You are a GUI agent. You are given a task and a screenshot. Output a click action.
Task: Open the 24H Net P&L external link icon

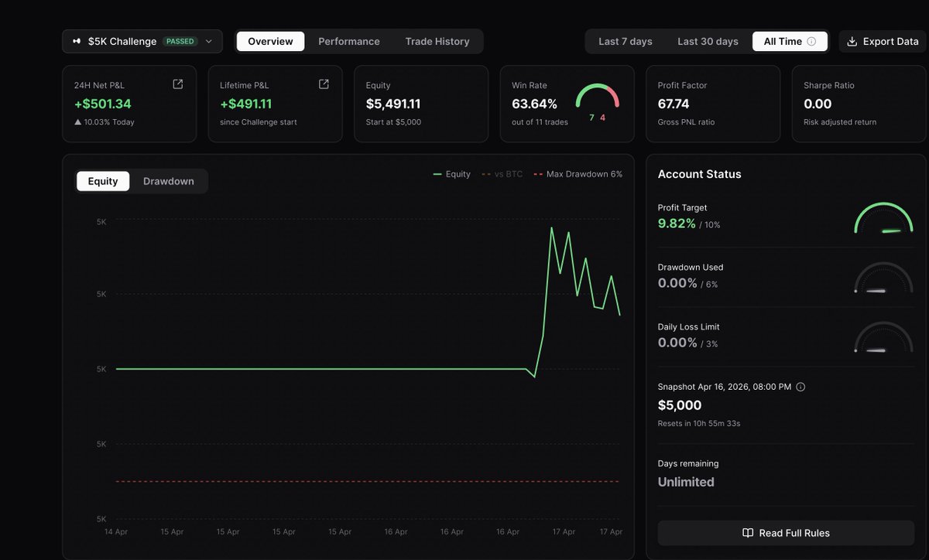(x=177, y=84)
